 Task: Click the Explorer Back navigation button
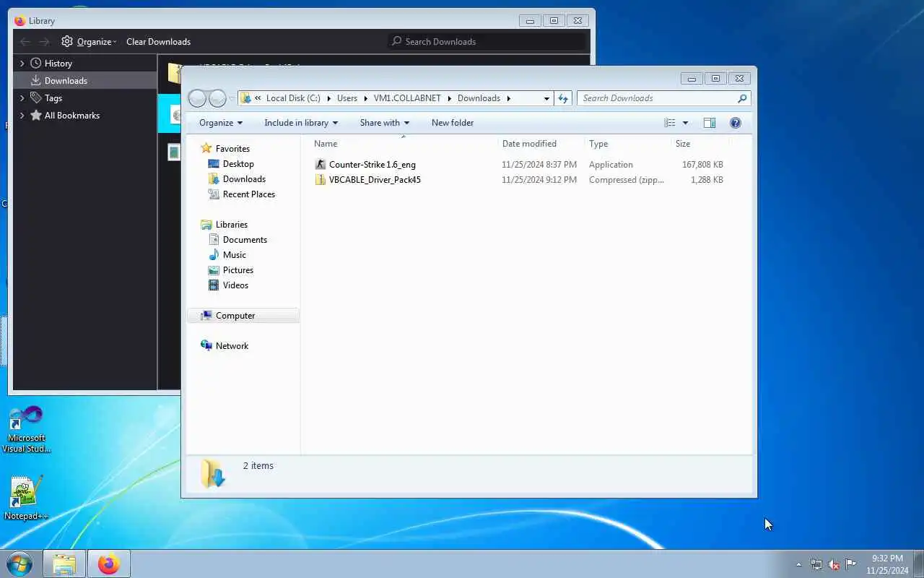(197, 98)
